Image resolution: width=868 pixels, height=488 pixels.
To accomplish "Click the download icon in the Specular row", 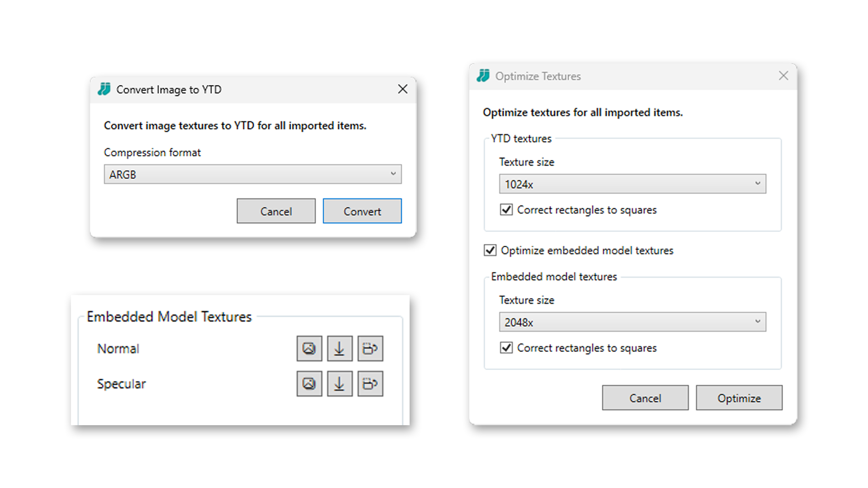I will click(x=340, y=384).
